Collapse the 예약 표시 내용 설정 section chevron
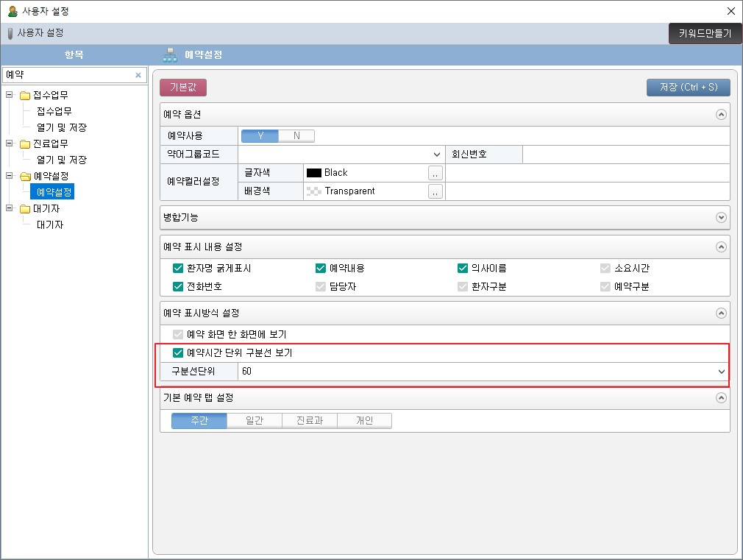The height and width of the screenshot is (560, 743). tap(721, 247)
